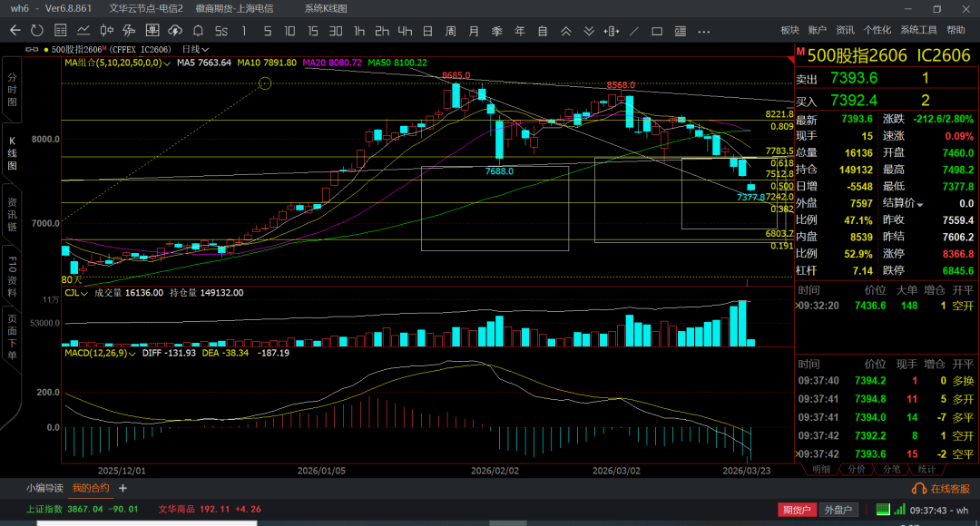Toggle the 5s period button
The width and height of the screenshot is (980, 526).
tap(221, 31)
